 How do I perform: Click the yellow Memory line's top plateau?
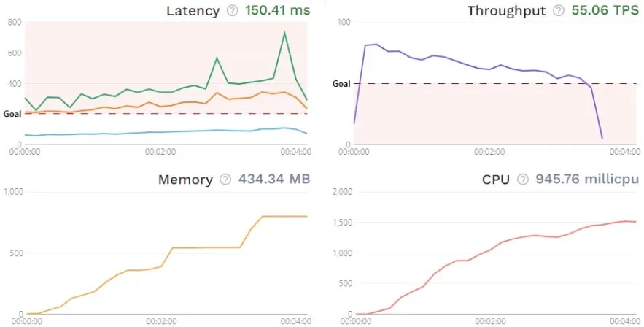pos(284,216)
